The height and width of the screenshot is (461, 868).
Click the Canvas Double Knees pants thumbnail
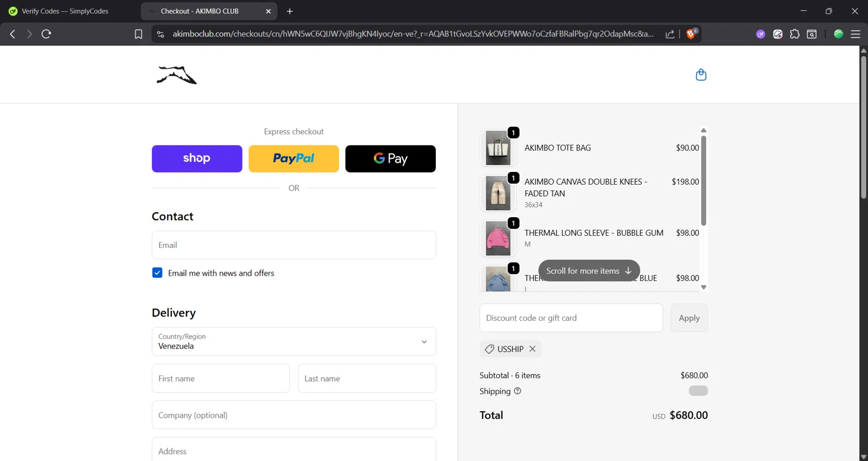coord(498,193)
